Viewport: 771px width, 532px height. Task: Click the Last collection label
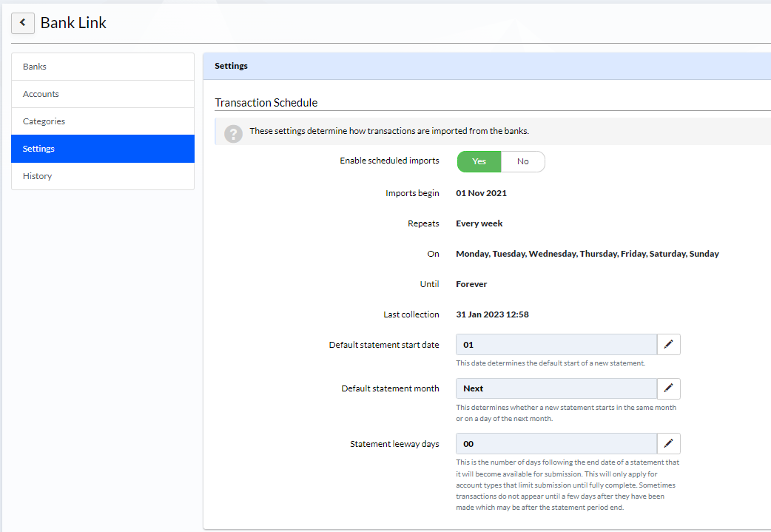(x=411, y=314)
